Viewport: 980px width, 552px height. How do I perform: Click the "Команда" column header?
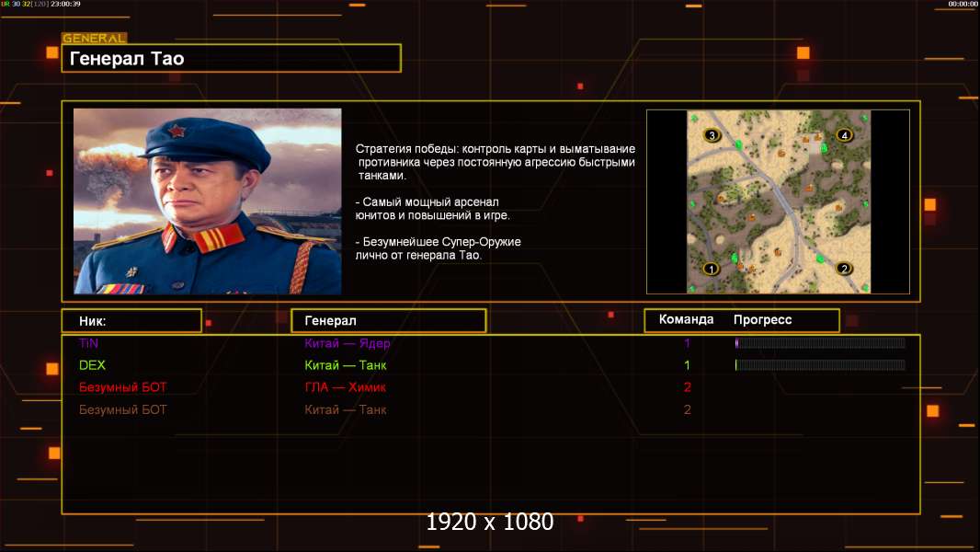point(686,320)
